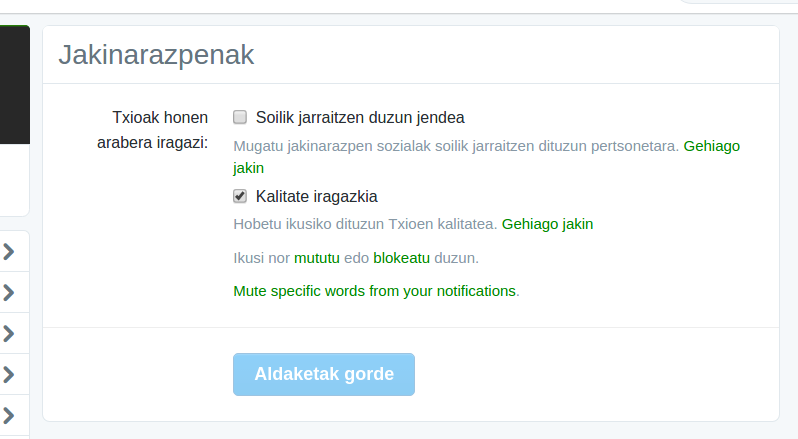Open the "blokeatu" accounts link
The height and width of the screenshot is (439, 798).
click(x=401, y=257)
